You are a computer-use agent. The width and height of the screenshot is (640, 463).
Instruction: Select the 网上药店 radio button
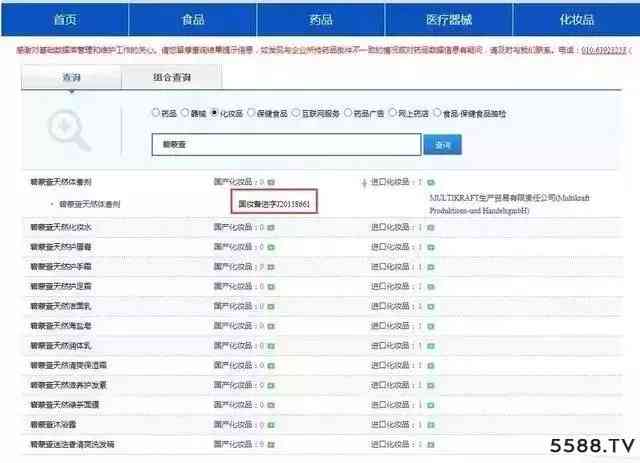[x=392, y=112]
